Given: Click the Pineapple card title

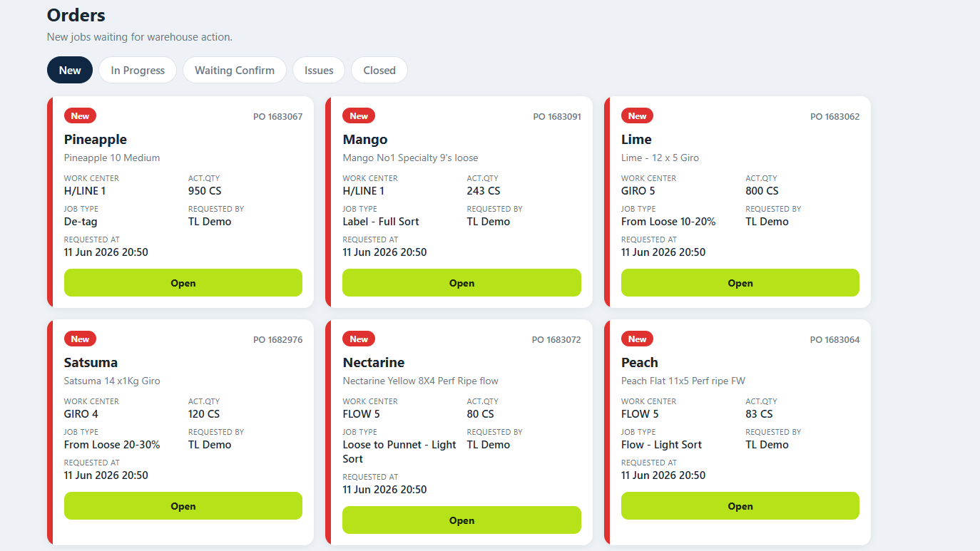Looking at the screenshot, I should pos(96,140).
